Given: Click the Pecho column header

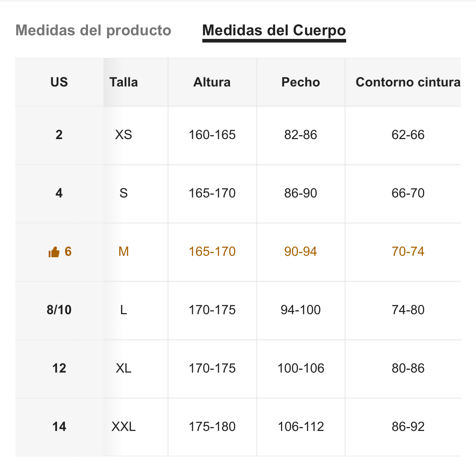Looking at the screenshot, I should tap(301, 82).
